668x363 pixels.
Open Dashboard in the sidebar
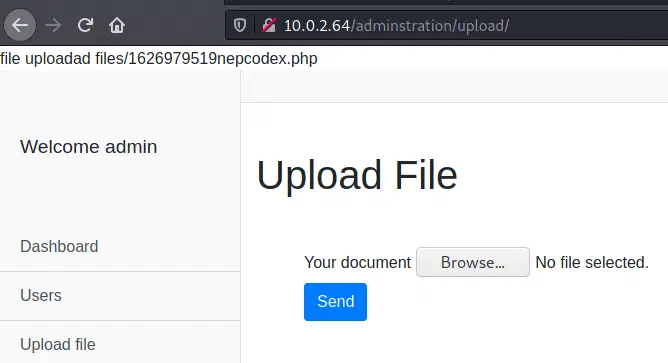coord(59,246)
